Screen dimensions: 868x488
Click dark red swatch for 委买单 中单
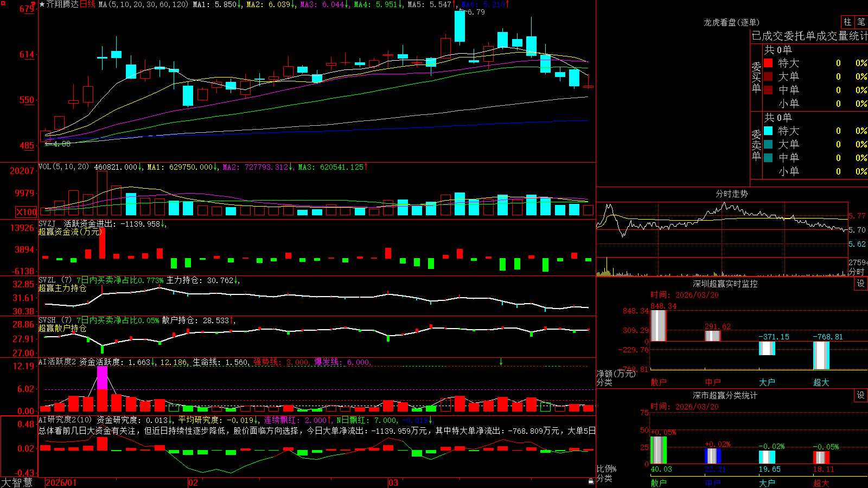(768, 90)
